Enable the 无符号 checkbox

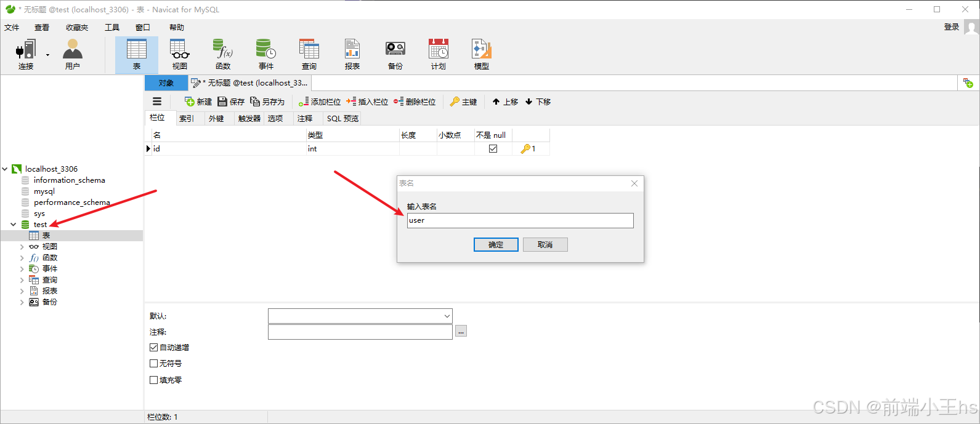[154, 363]
